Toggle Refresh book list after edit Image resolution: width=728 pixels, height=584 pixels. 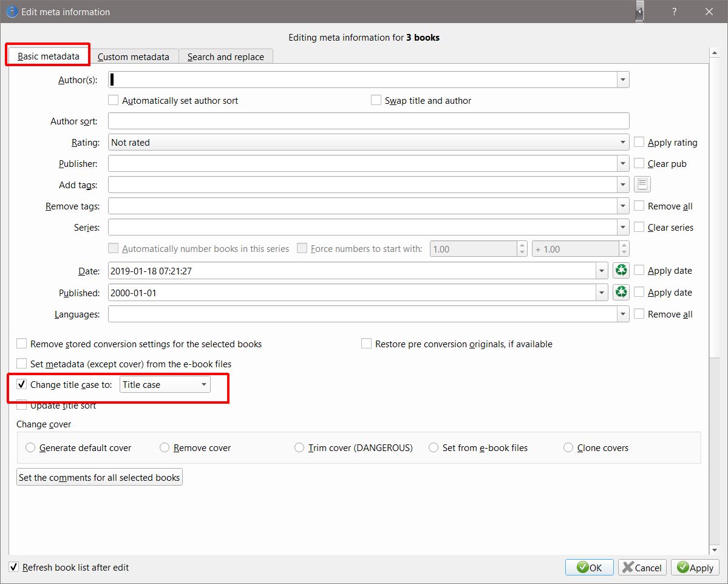coord(14,567)
